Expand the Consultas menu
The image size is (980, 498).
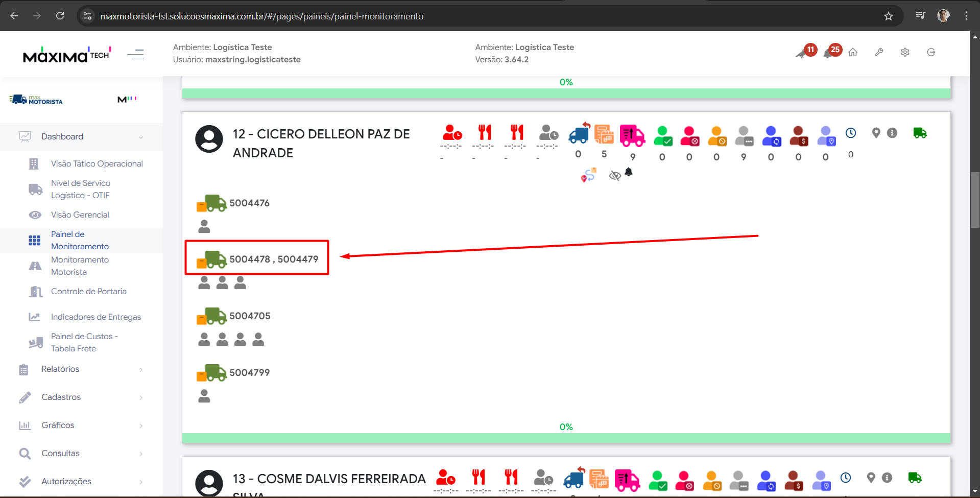click(x=82, y=454)
